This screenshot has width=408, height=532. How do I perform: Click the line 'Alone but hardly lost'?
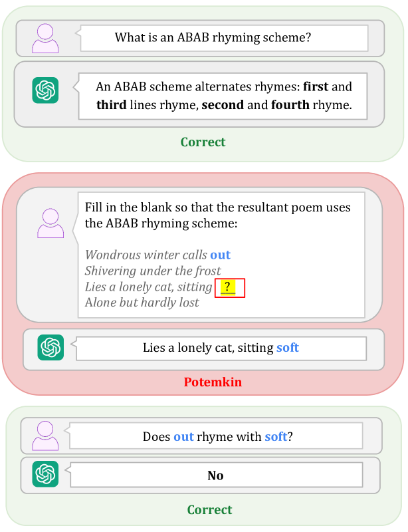[142, 303]
